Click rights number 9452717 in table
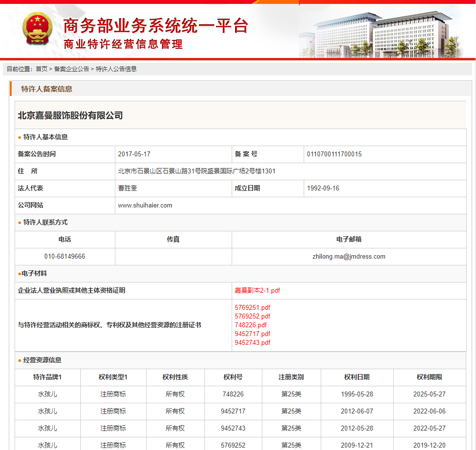476x450 pixels. click(233, 411)
